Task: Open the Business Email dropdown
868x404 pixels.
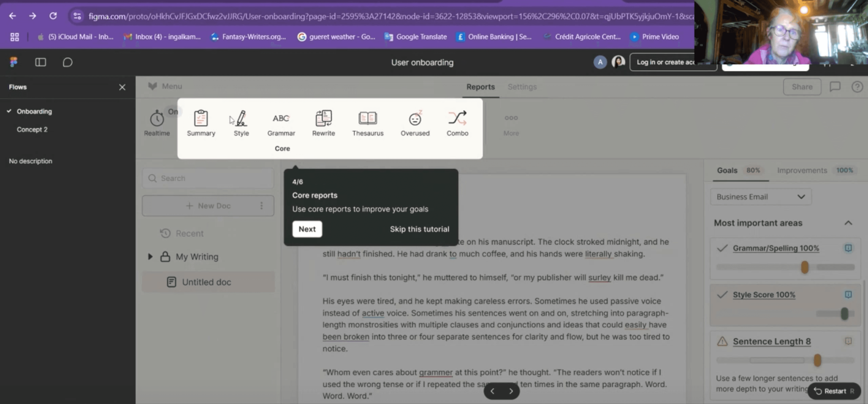Action: (760, 197)
